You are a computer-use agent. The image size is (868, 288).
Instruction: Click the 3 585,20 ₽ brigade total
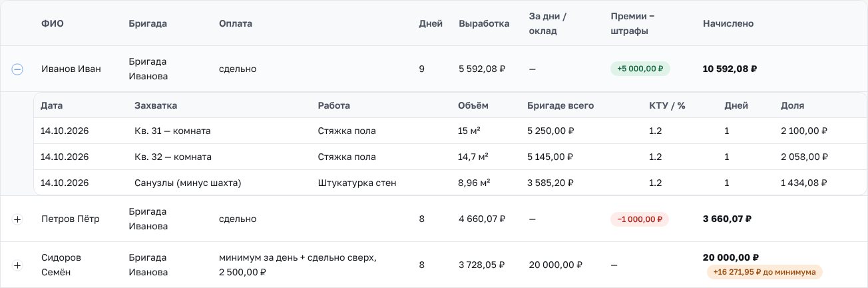pos(550,183)
